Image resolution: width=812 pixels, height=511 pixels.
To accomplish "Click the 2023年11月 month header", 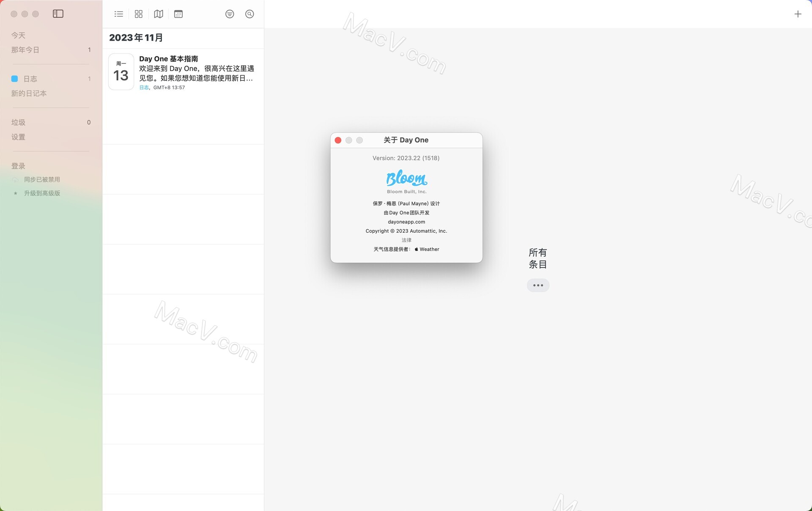I will 136,38.
